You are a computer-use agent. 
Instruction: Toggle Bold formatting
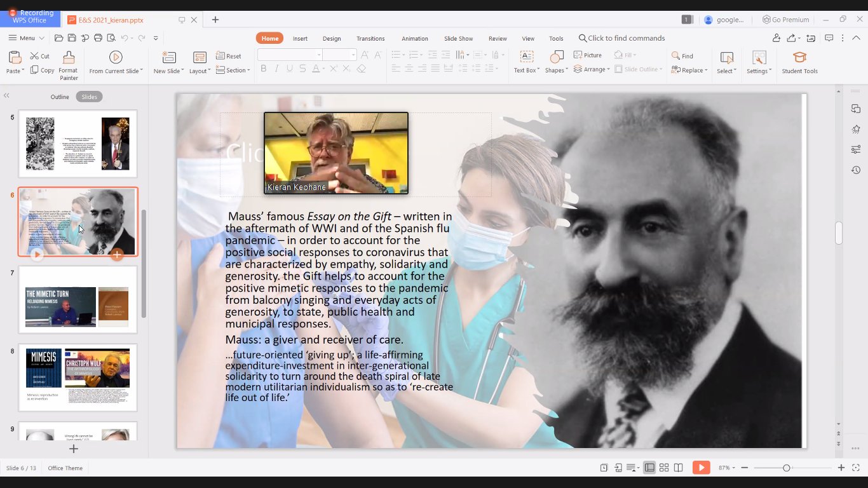[x=264, y=69]
